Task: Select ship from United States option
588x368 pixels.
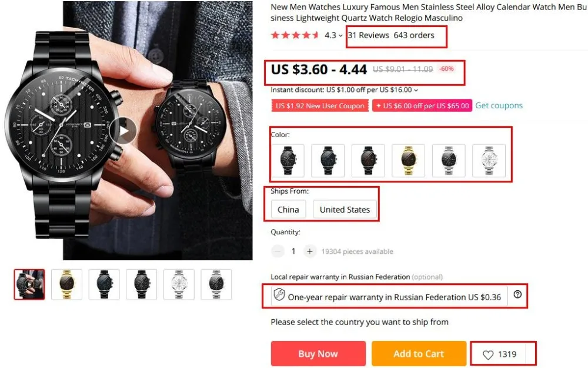Action: pyautogui.click(x=345, y=210)
